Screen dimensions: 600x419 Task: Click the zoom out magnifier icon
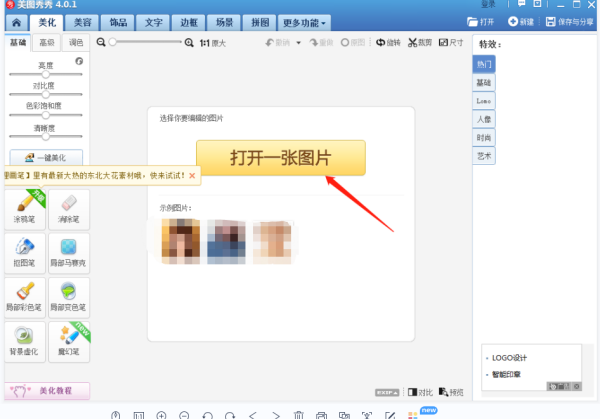pyautogui.click(x=101, y=42)
